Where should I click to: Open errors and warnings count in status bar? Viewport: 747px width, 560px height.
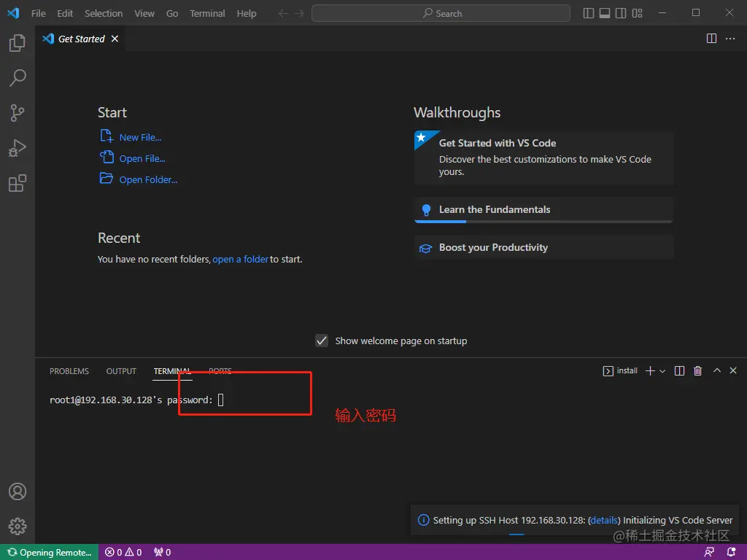tap(123, 552)
